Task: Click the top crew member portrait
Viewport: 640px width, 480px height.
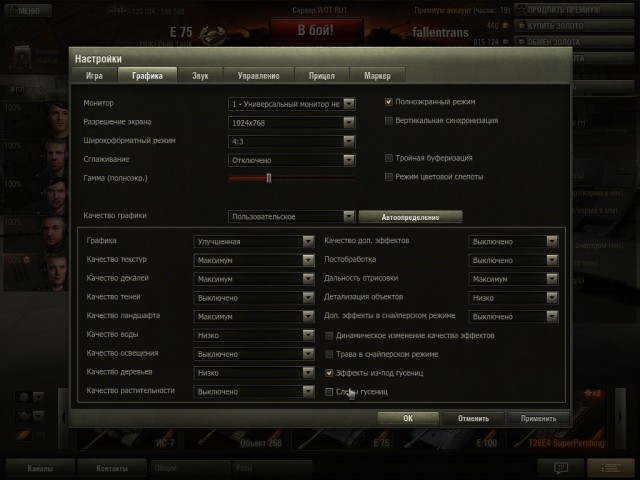Action: tap(56, 121)
